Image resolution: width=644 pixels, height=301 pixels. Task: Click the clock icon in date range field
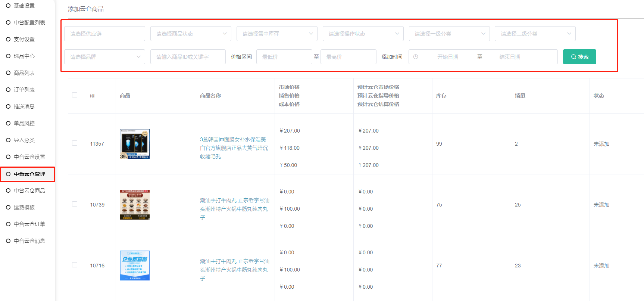[416, 57]
